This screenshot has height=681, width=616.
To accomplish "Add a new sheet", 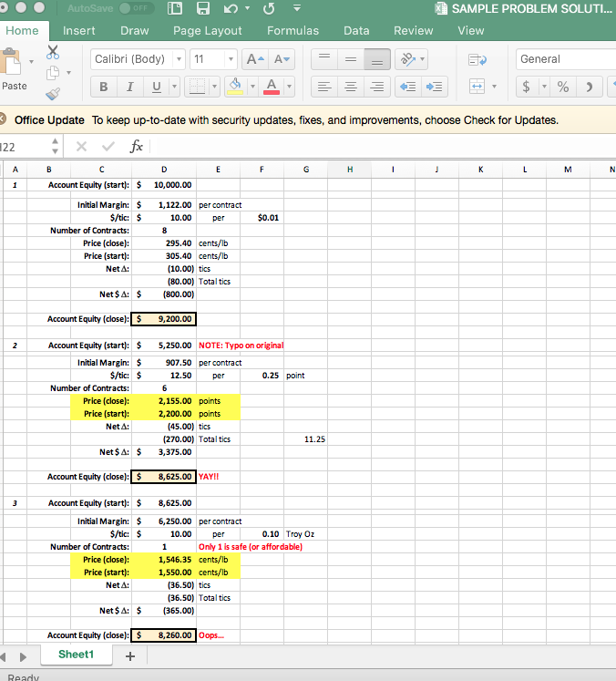I will click(129, 655).
